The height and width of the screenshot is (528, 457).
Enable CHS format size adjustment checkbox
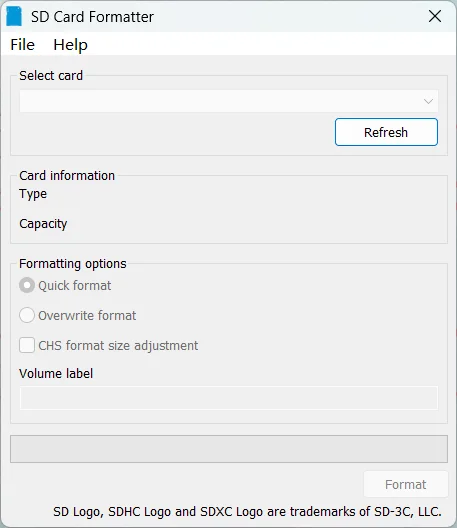(27, 345)
